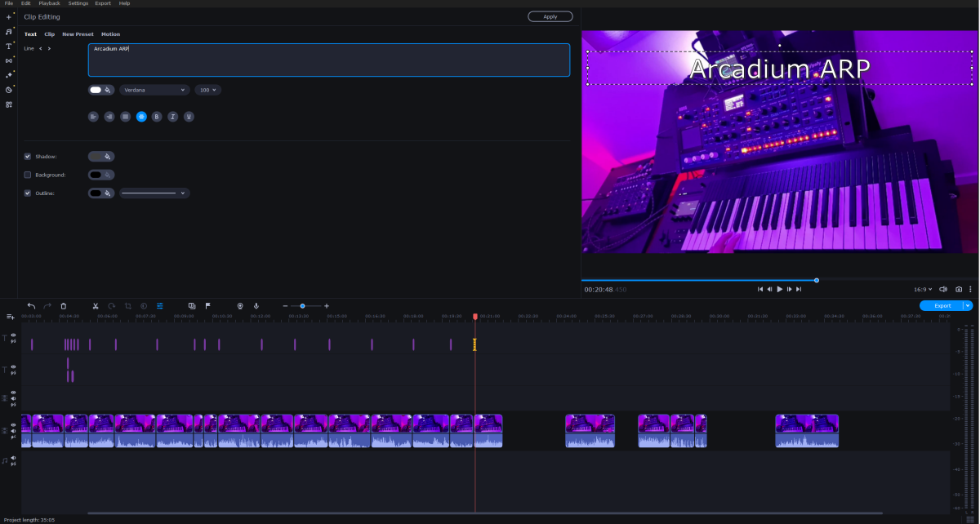The image size is (980, 524).
Task: Uncheck the Shadow checkbox
Action: coord(28,156)
